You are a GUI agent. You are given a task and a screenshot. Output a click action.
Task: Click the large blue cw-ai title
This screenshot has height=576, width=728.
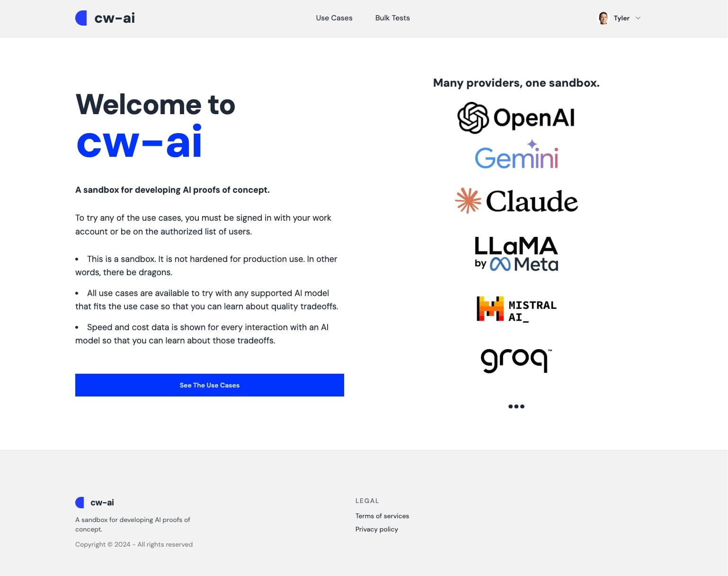click(x=139, y=142)
